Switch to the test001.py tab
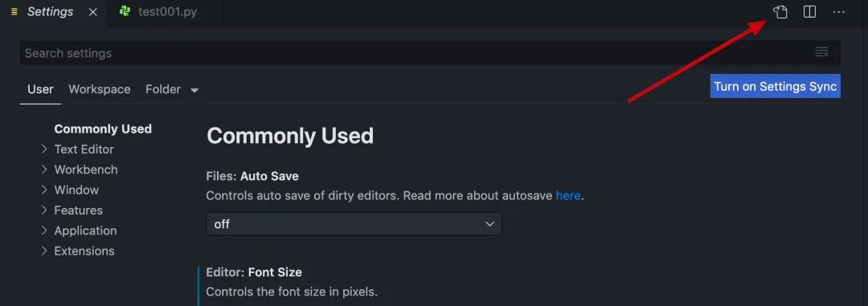This screenshot has width=868, height=306. pyautogui.click(x=166, y=11)
